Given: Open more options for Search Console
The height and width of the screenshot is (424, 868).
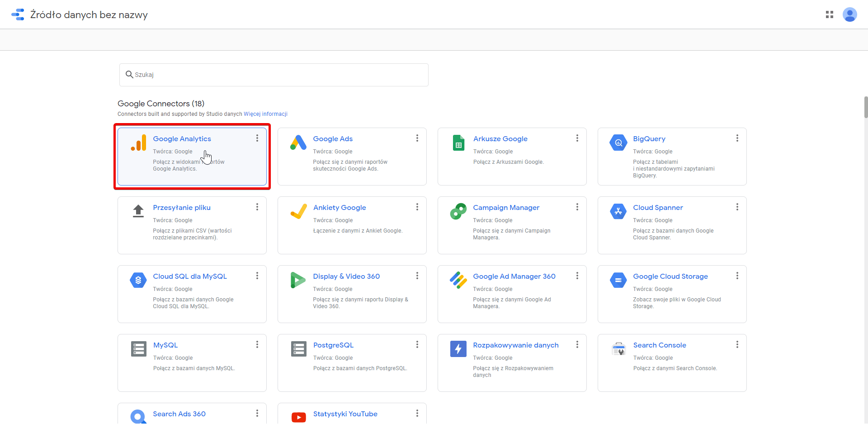Looking at the screenshot, I should coord(737,344).
